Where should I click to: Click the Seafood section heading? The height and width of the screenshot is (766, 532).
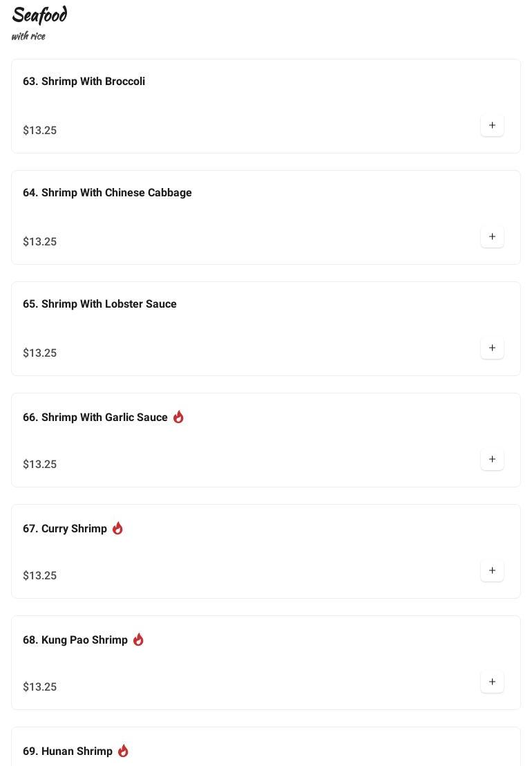coord(39,15)
